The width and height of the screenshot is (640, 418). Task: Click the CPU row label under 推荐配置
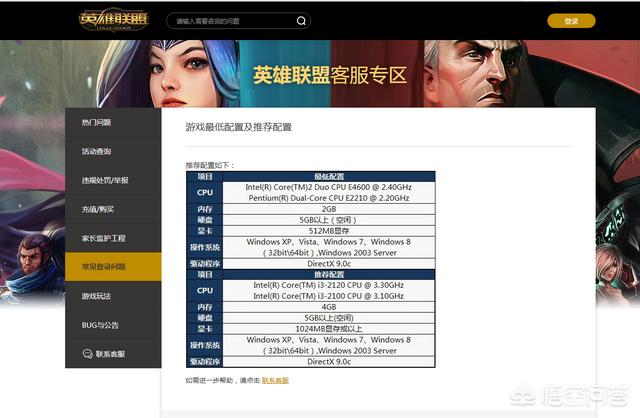pos(204,290)
